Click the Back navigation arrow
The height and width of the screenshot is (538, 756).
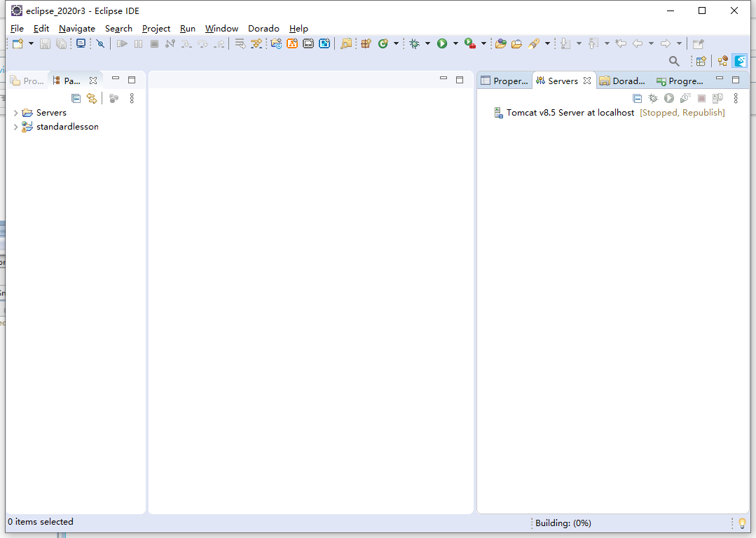click(638, 44)
